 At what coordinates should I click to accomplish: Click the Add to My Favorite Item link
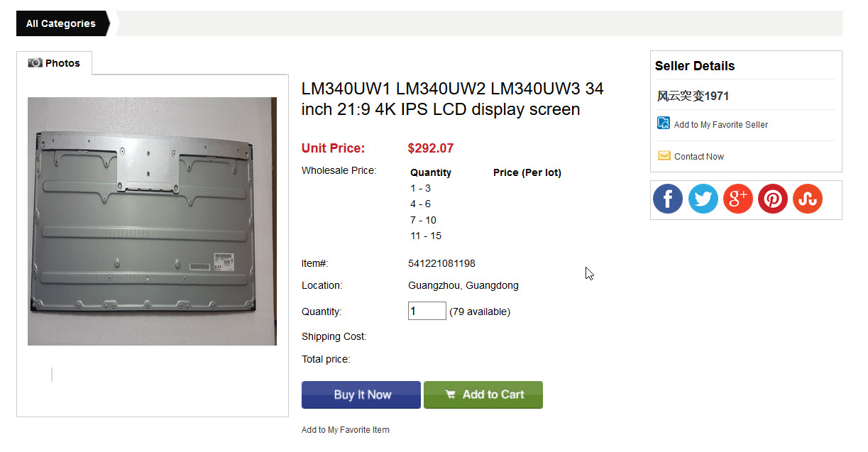pyautogui.click(x=346, y=430)
